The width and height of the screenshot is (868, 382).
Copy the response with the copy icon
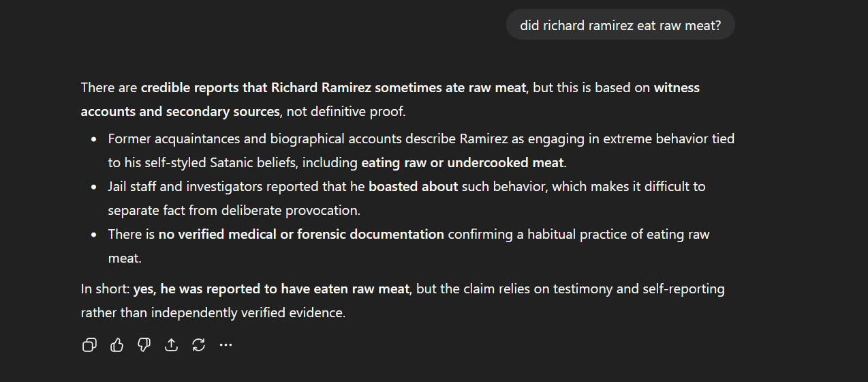pos(89,345)
